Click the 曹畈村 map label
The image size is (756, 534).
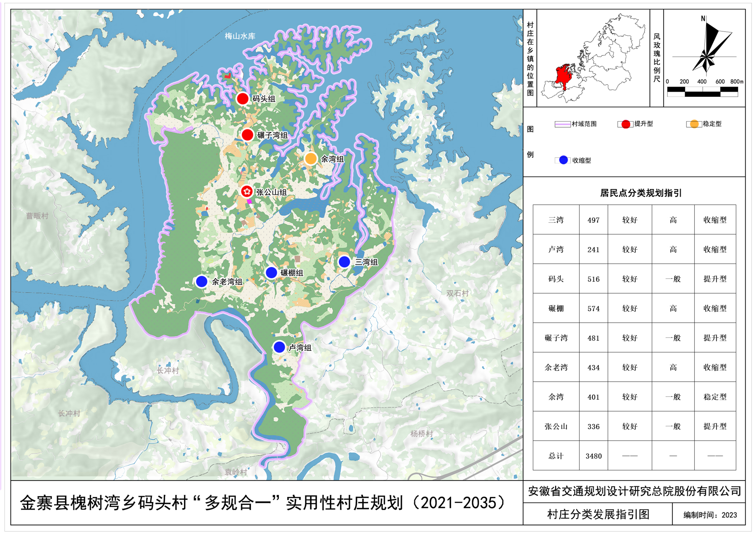coord(37,216)
